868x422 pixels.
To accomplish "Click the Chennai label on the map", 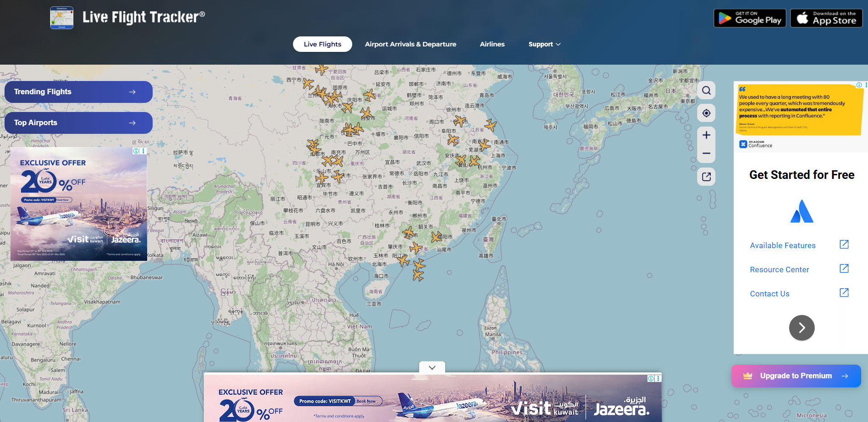I will [71, 359].
